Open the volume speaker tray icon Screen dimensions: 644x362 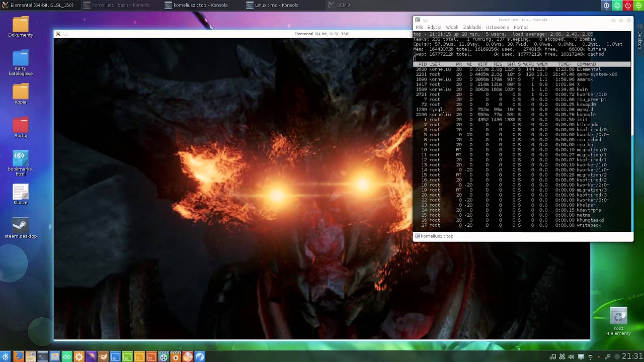coord(571,357)
